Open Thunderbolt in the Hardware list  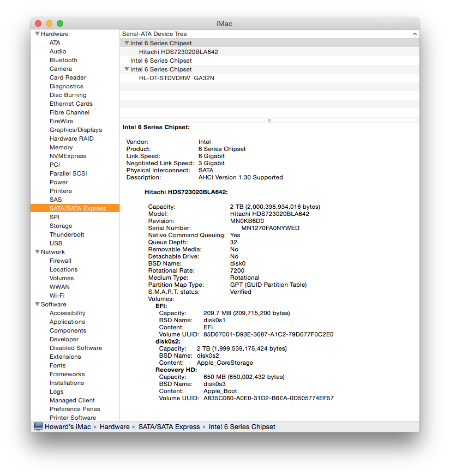(x=67, y=234)
